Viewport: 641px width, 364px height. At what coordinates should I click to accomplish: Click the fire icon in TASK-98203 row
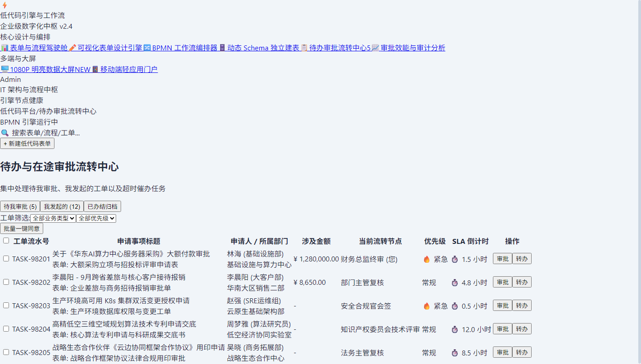[x=427, y=306]
